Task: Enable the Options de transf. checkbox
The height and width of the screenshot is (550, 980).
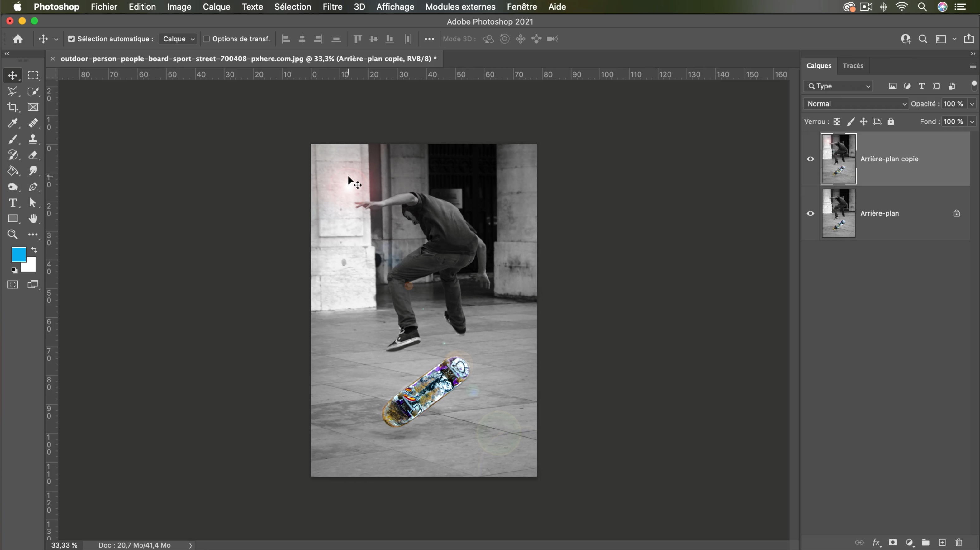Action: (x=207, y=39)
